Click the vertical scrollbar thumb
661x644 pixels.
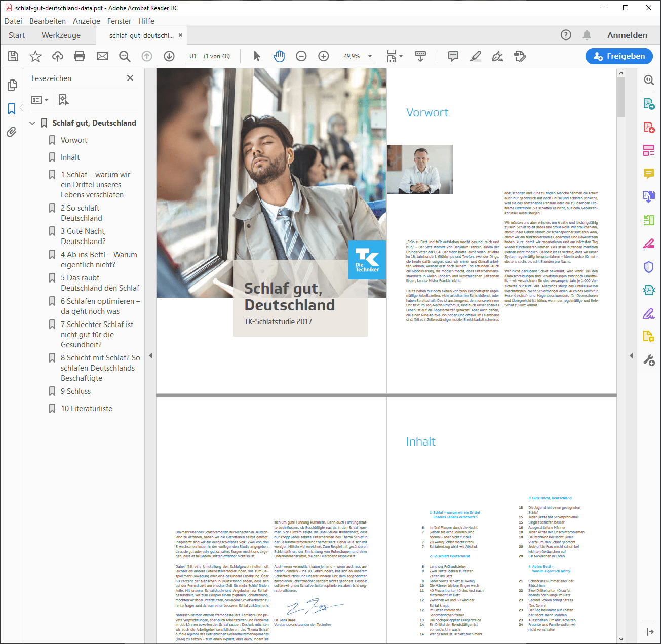[x=621, y=97]
